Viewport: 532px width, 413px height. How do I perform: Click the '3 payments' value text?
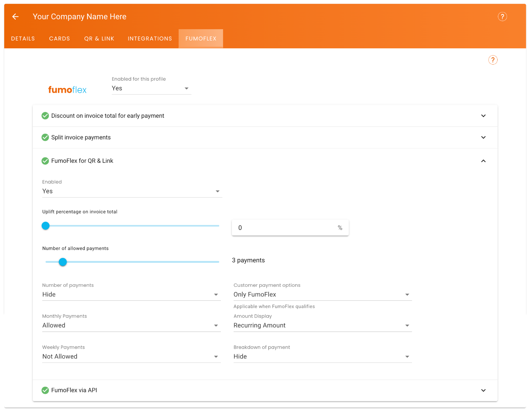(x=248, y=261)
